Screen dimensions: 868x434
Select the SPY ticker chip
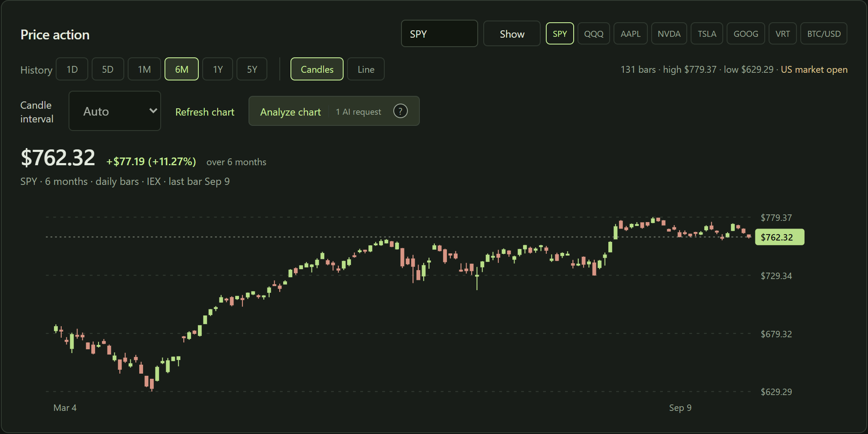click(560, 33)
